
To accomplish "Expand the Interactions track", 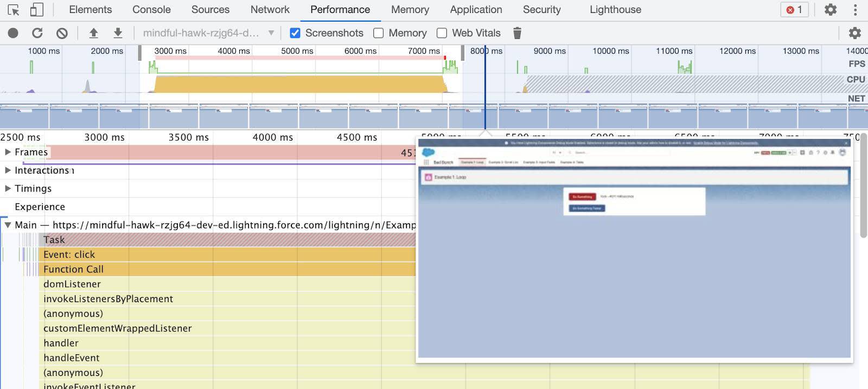I will click(8, 170).
